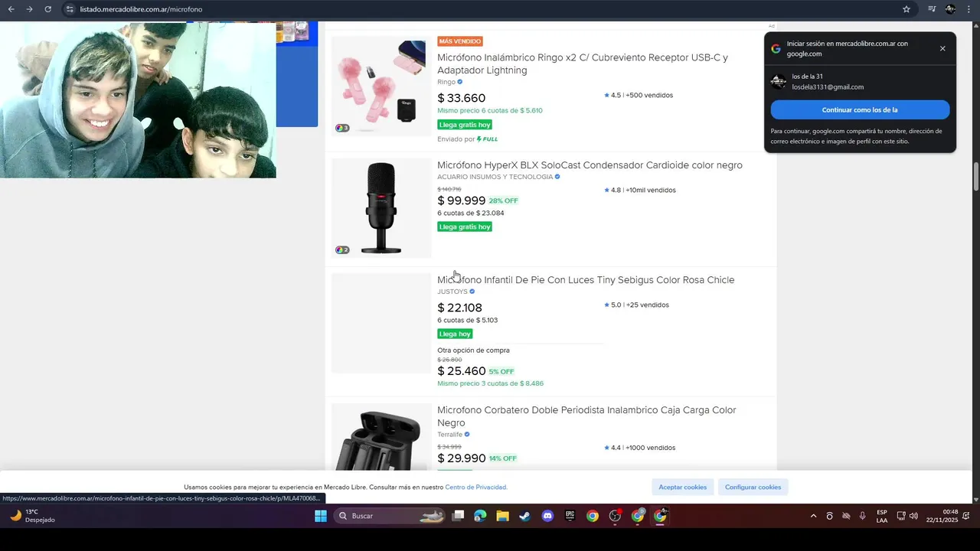Click the $ 22.108 price
This screenshot has width=980, height=551.
[459, 308]
